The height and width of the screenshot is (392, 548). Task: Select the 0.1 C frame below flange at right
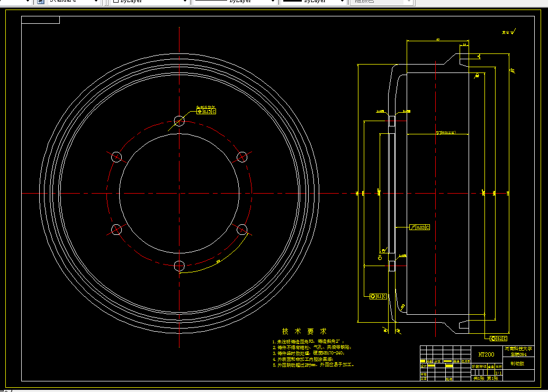(499, 339)
